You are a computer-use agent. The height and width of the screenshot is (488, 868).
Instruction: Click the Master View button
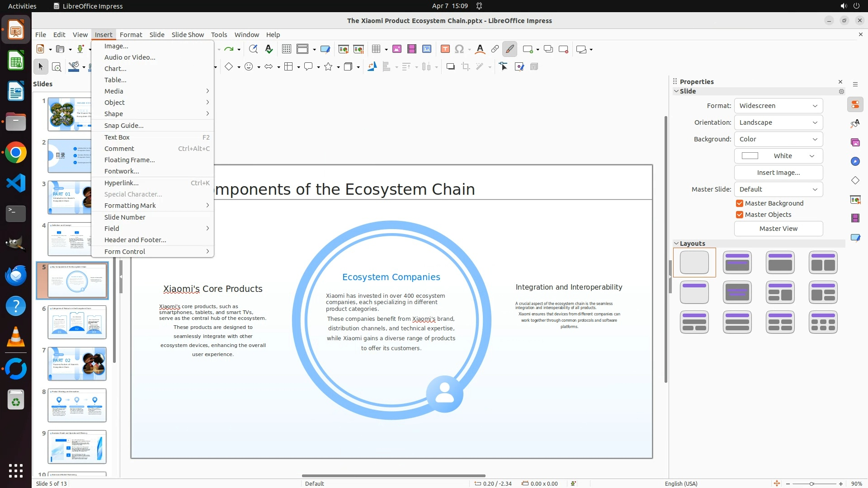tap(778, 229)
